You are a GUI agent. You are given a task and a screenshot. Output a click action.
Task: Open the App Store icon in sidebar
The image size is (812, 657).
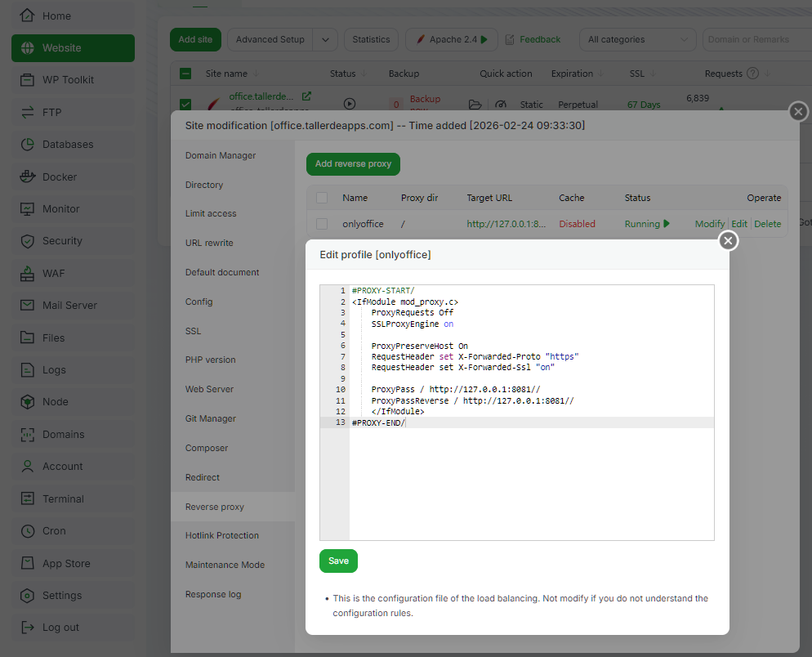pos(26,563)
